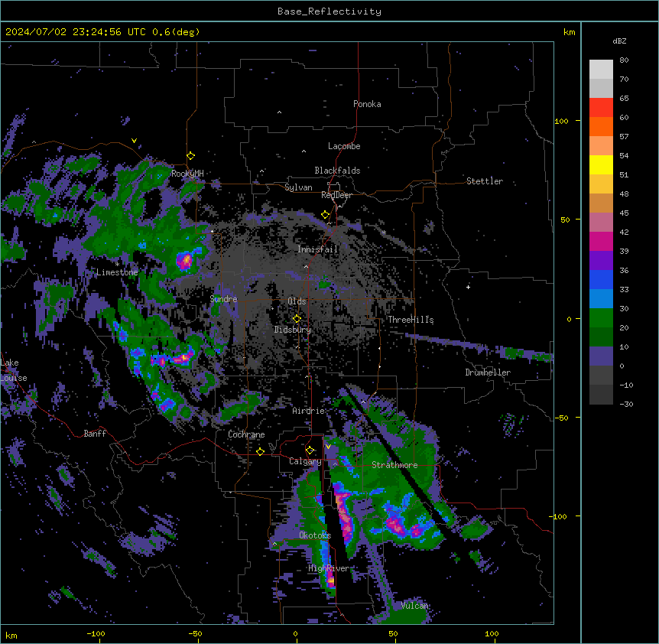The height and width of the screenshot is (644, 659).
Task: Click the Vulcan label
Action: click(x=414, y=606)
